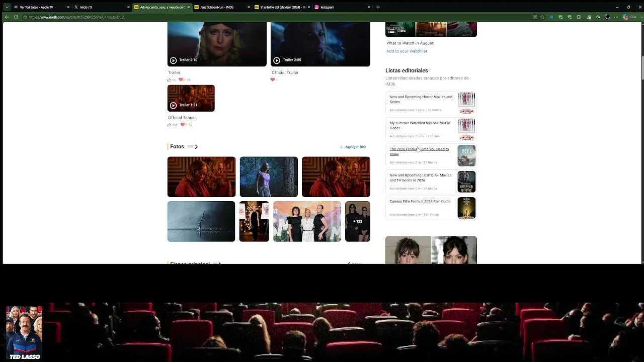Screen dimensions: 644x362
Task: Click the Ted Lasso poster overlay
Action: coord(24,333)
